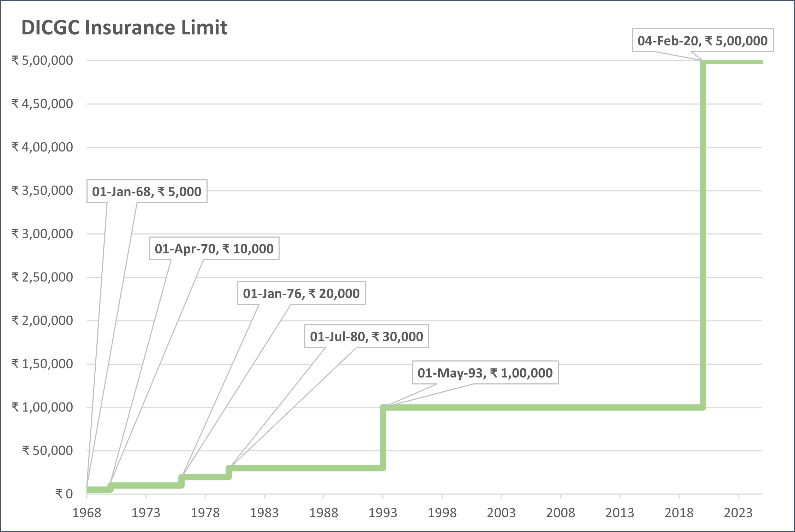The image size is (795, 532).
Task: Click the 01-May-93 ₹ 1,00,000 callout
Action: 485,373
